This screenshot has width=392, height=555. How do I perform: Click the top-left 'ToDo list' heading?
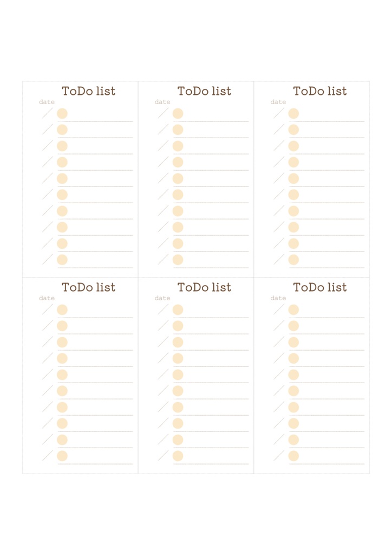(88, 91)
